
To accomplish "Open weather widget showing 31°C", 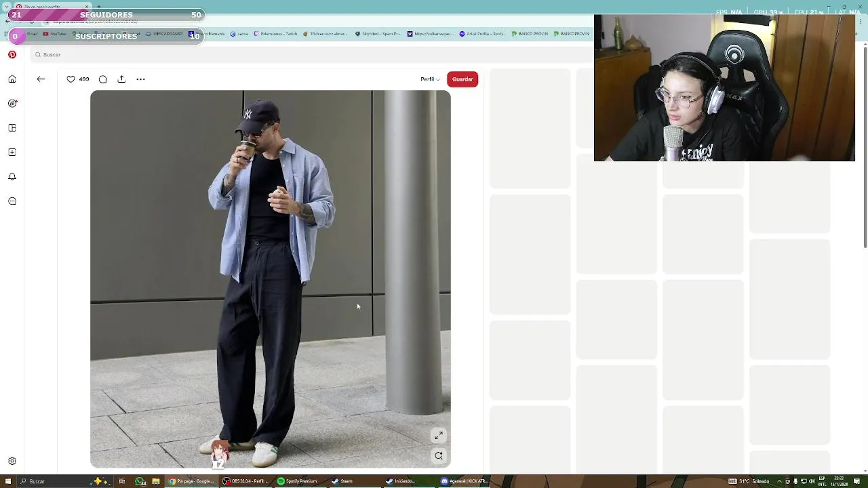I will (749, 481).
